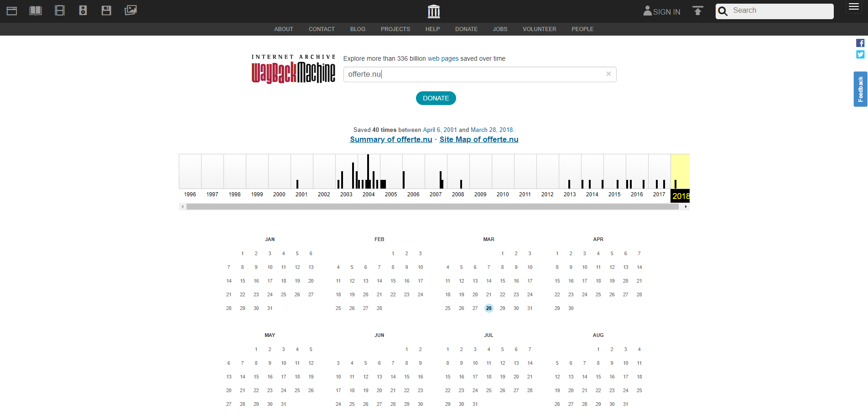Open the JOBS menu item
868x420 pixels.
point(500,29)
